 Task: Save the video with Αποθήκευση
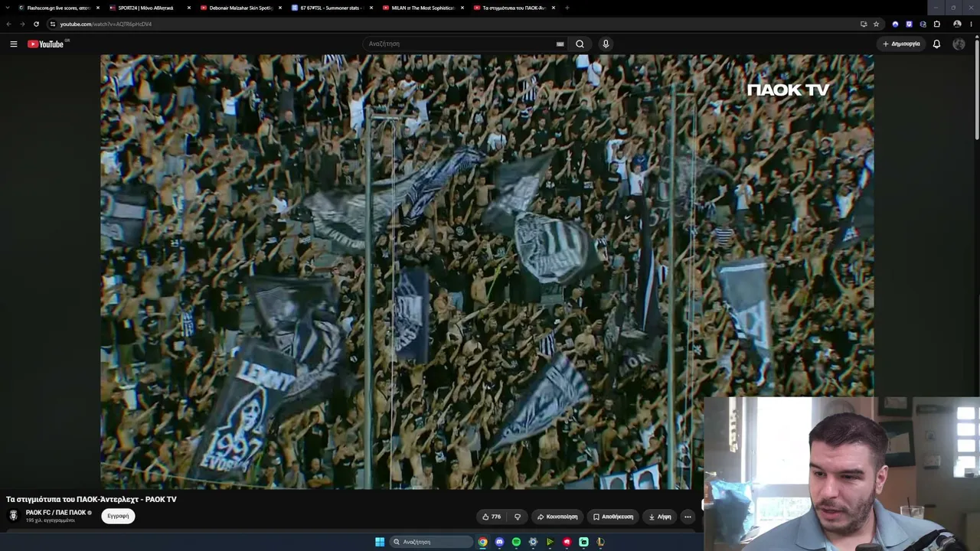[613, 517]
